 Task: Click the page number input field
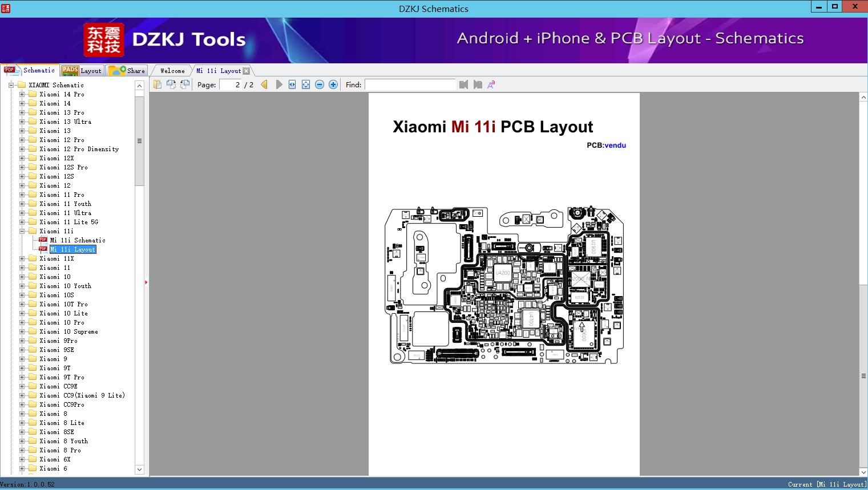(x=230, y=84)
